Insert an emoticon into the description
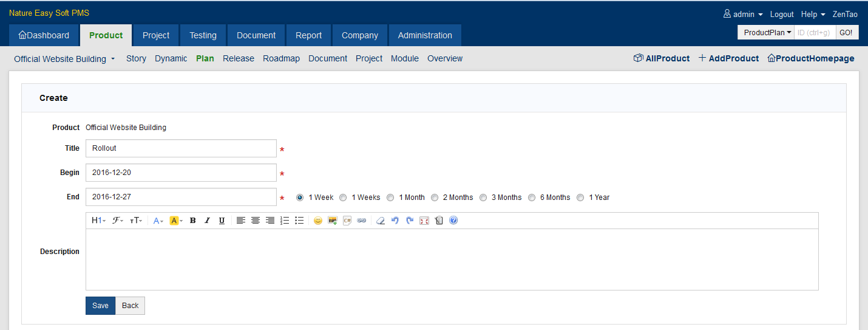868x330 pixels. pos(317,221)
